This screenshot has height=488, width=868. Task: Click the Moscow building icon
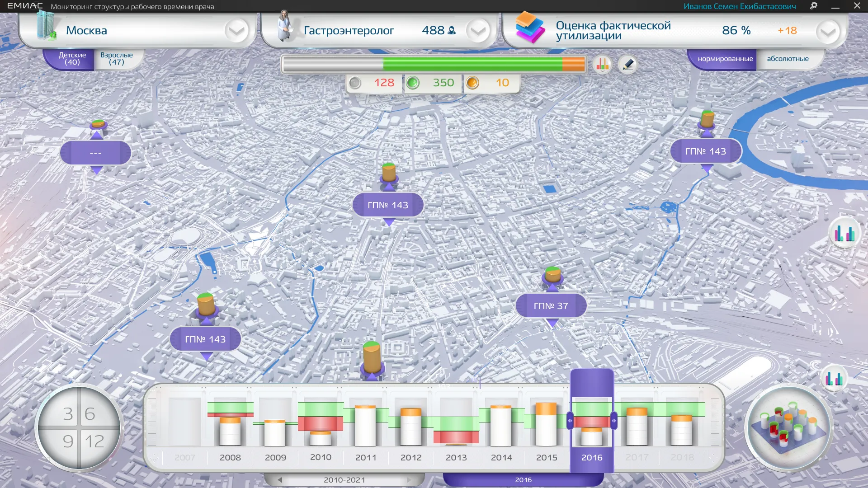click(x=46, y=27)
